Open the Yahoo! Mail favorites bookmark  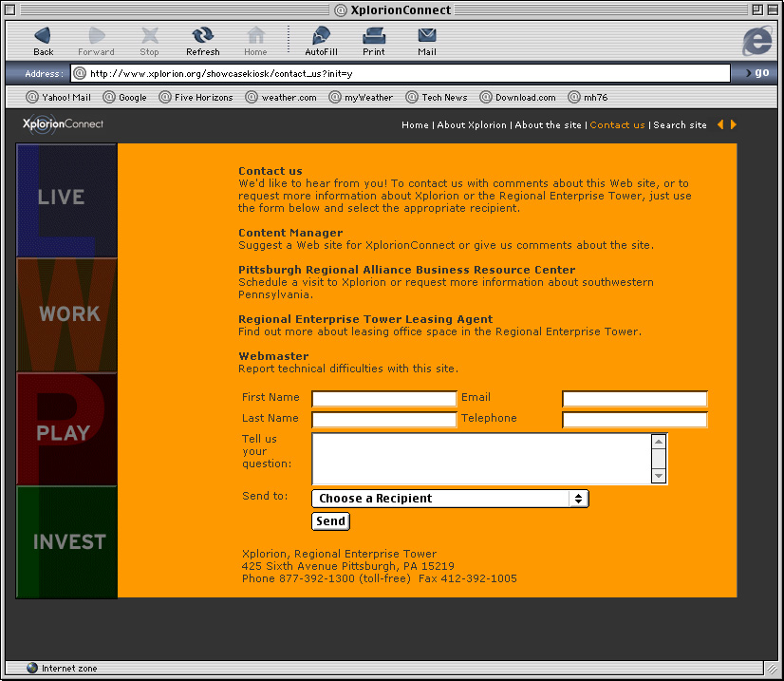pyautogui.click(x=60, y=97)
